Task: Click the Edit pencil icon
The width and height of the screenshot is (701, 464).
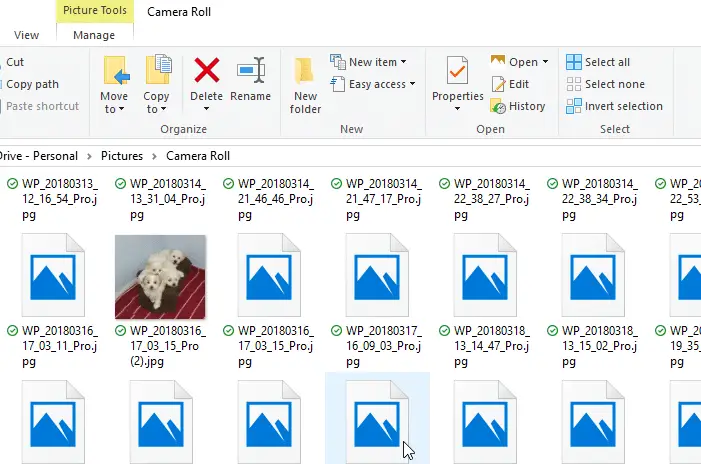Action: (498, 84)
